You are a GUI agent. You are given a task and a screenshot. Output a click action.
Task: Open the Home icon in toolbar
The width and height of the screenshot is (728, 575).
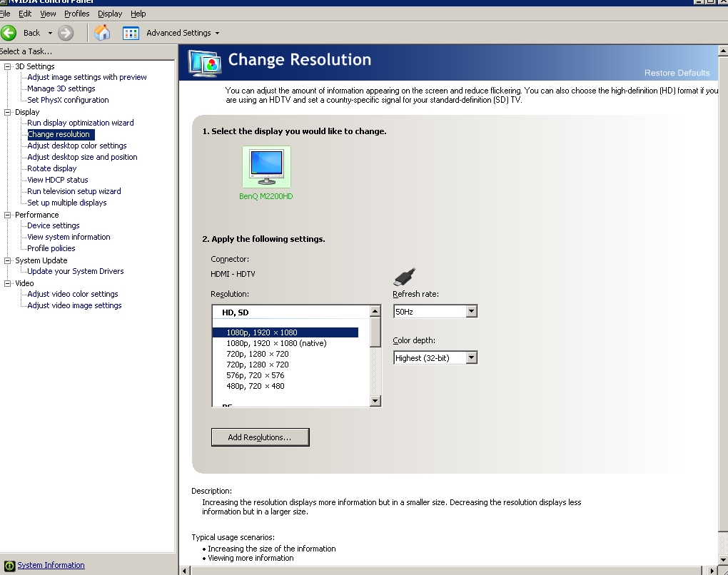(x=102, y=33)
